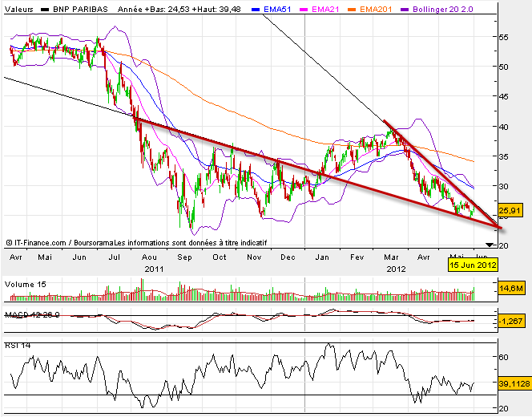
Task: Select the Volume 15 indicator title
Action: [25, 283]
